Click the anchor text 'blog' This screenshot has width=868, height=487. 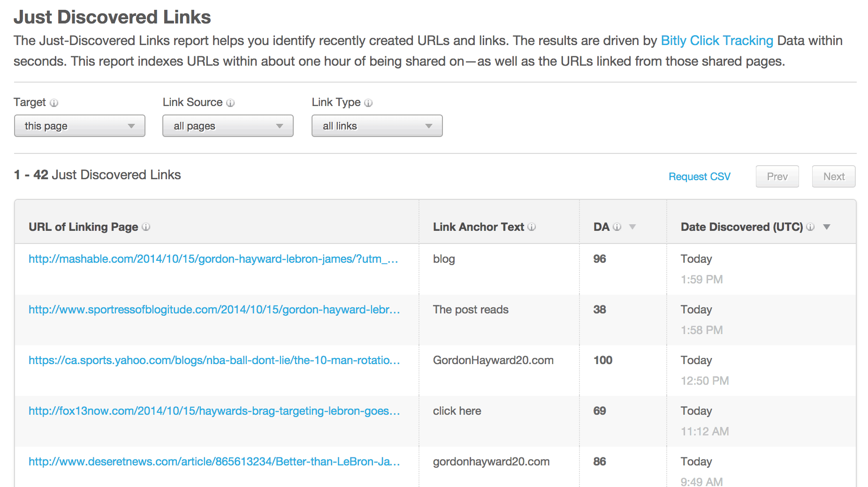(x=444, y=259)
